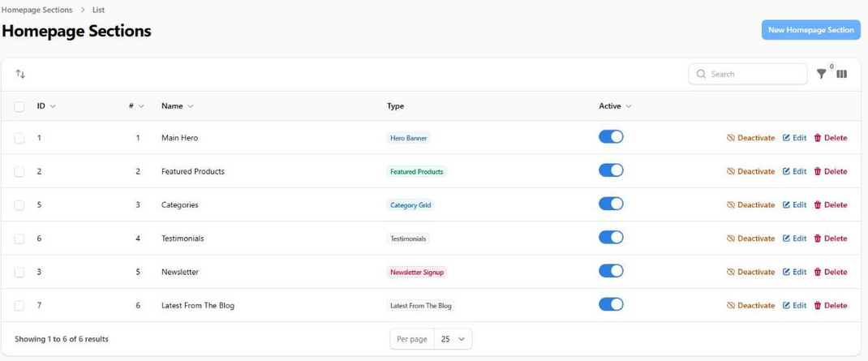Edit the Categories section

(794, 205)
